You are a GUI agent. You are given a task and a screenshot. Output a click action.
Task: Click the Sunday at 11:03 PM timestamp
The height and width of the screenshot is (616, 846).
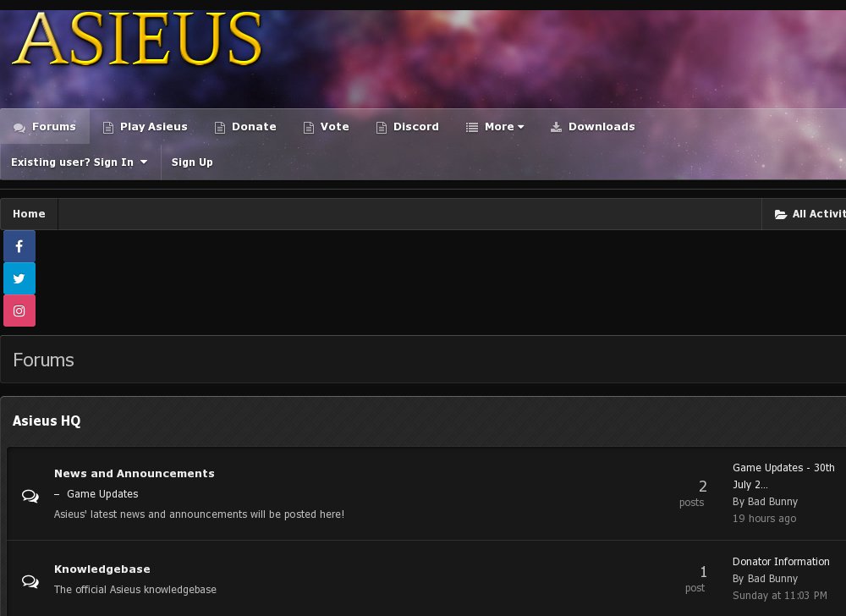point(780,596)
